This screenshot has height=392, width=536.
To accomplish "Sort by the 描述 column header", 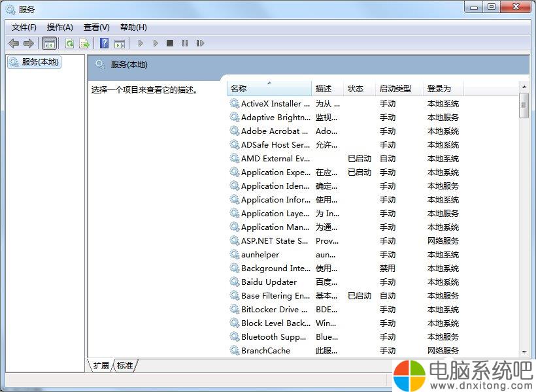I will click(327, 88).
